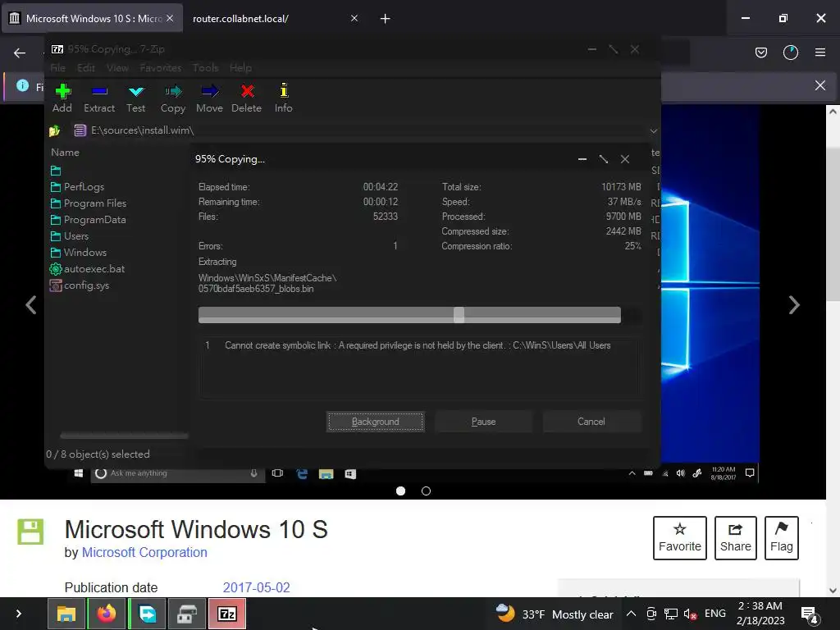
Task: Click the Delete red X tool
Action: point(246,98)
